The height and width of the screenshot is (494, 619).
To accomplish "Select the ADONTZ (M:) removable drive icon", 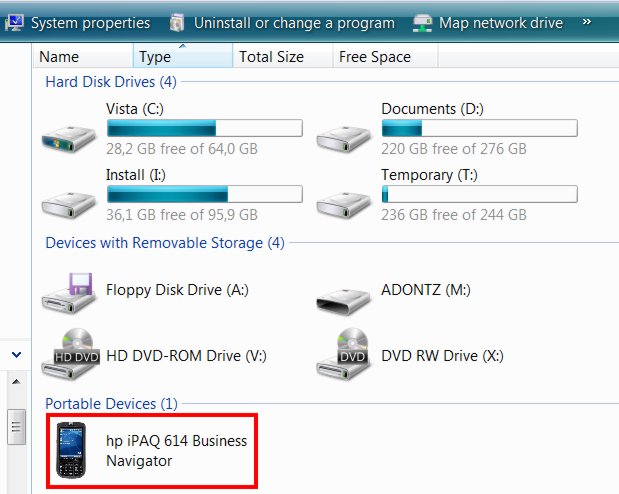I will [x=344, y=302].
